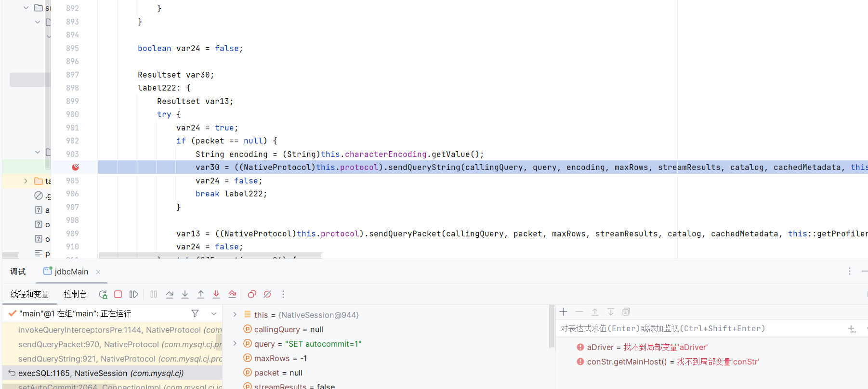Screen dimensions: 868x389
Task: Click the add-to-watches glasses icon
Action: 852,329
